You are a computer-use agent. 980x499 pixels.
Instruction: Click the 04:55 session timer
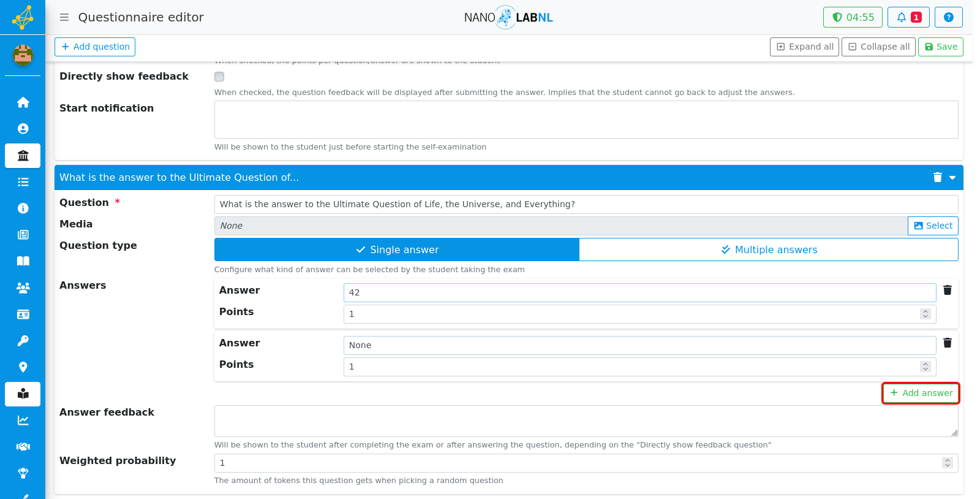tap(853, 17)
